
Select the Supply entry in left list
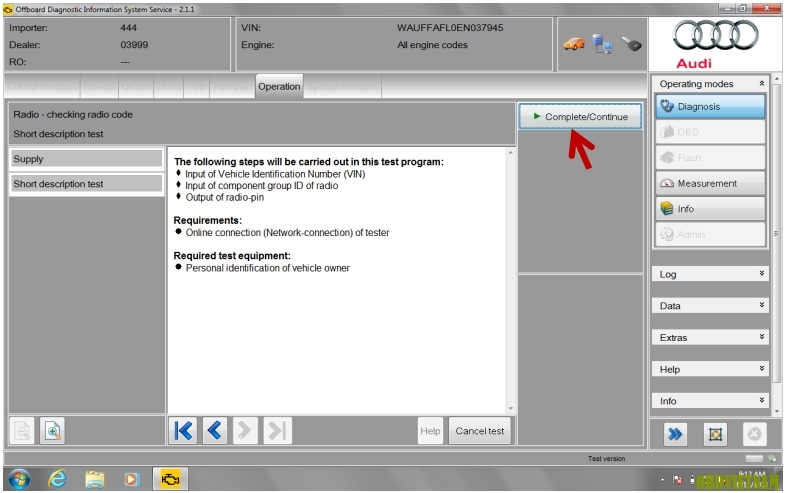coord(86,159)
